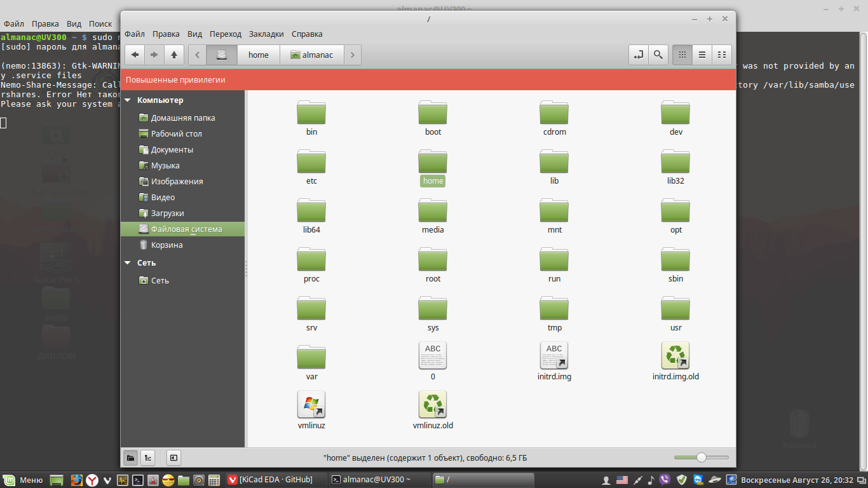Open the Справка menu

(307, 34)
